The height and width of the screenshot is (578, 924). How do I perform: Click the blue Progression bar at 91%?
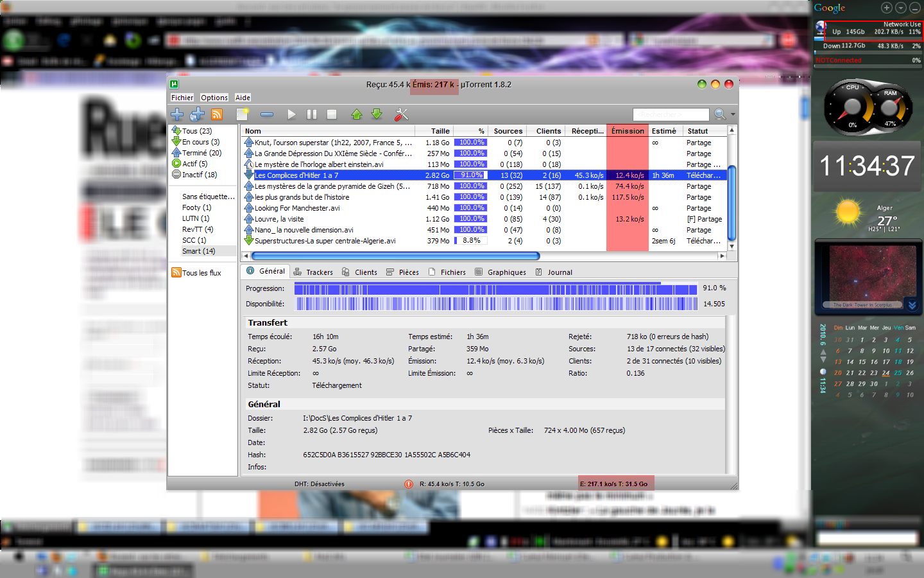(x=494, y=288)
